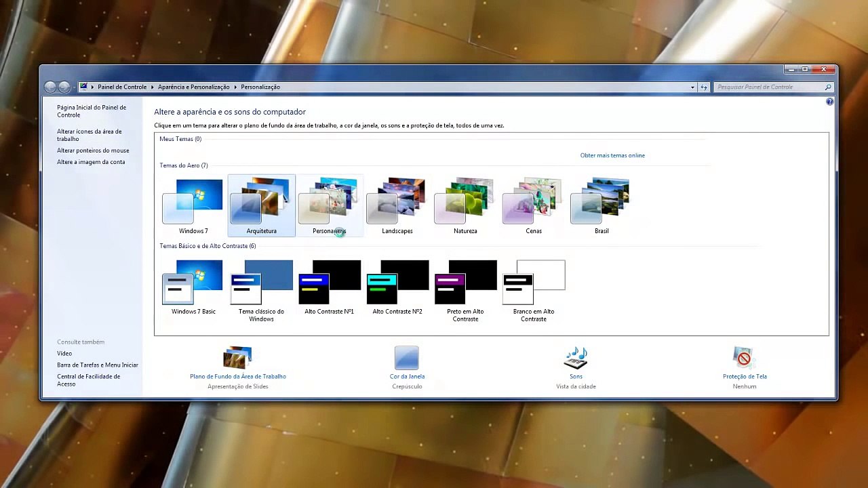868x488 pixels.
Task: Click the Personalização breadcrumb
Action: click(260, 87)
